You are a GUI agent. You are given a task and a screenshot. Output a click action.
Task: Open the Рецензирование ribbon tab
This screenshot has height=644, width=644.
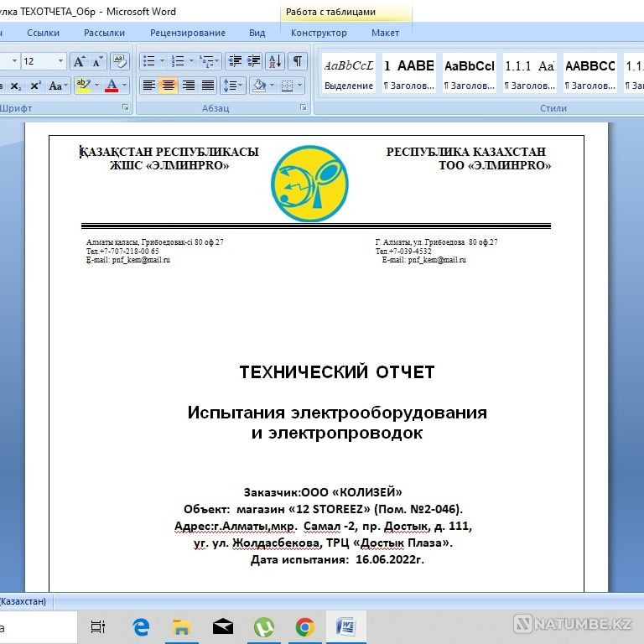[188, 33]
